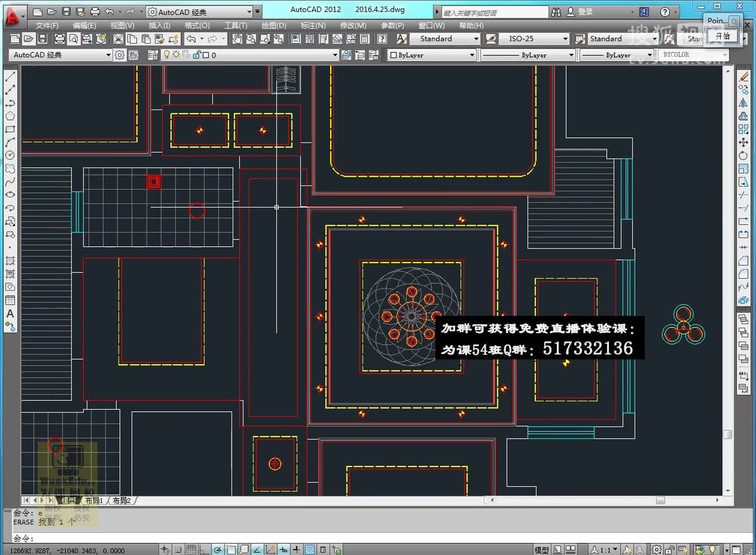The width and height of the screenshot is (756, 555).
Task: Click the 开始 button
Action: (x=723, y=36)
